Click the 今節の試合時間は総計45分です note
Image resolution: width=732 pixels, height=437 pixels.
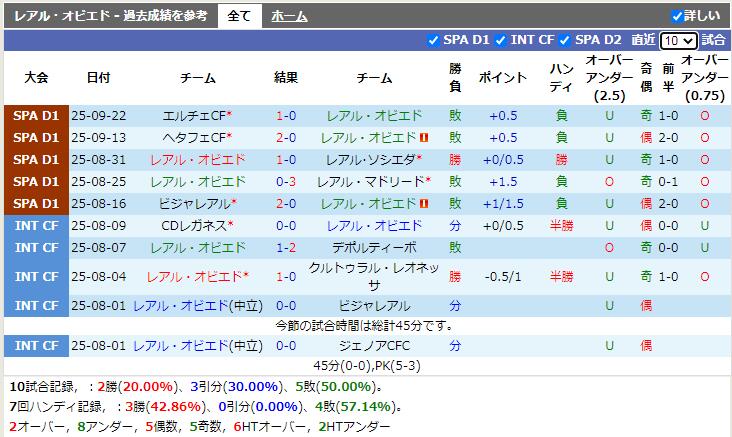click(366, 325)
